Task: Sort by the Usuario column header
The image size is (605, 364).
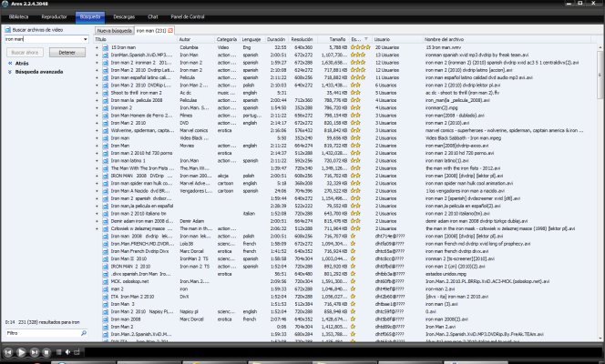Action: click(397, 39)
